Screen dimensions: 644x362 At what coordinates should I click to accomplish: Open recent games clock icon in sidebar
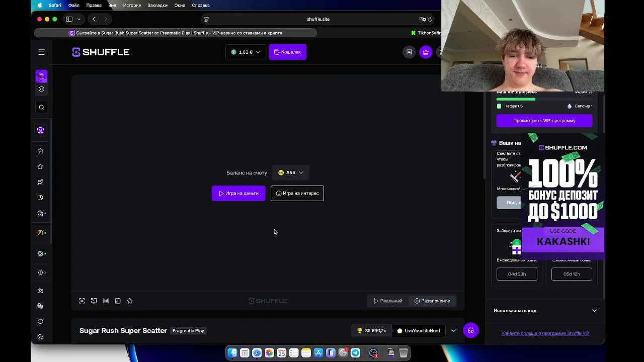tap(41, 198)
